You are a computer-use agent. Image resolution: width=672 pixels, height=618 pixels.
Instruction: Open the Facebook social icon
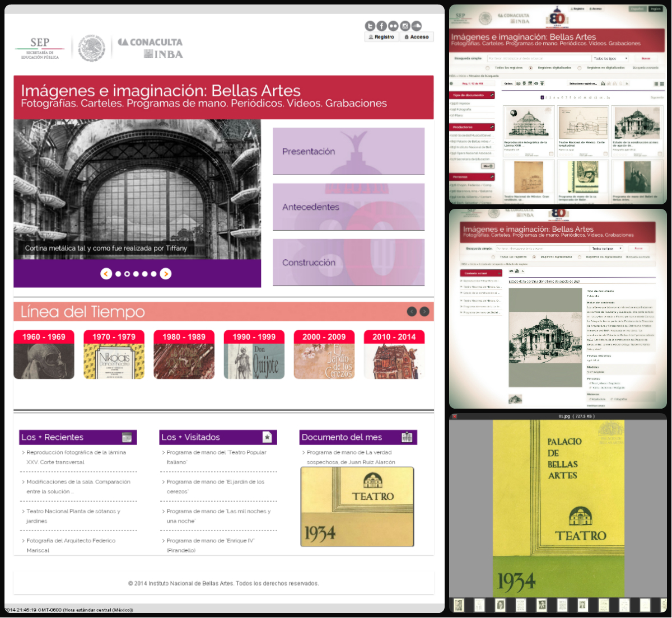(x=381, y=26)
